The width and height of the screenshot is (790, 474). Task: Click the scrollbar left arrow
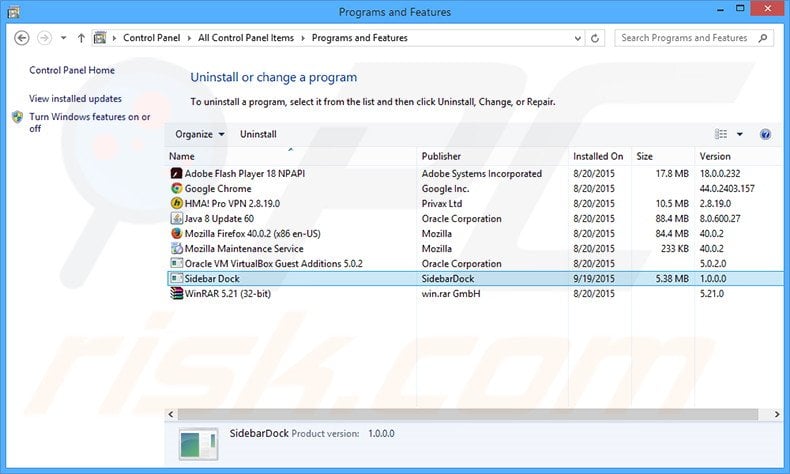[171, 414]
